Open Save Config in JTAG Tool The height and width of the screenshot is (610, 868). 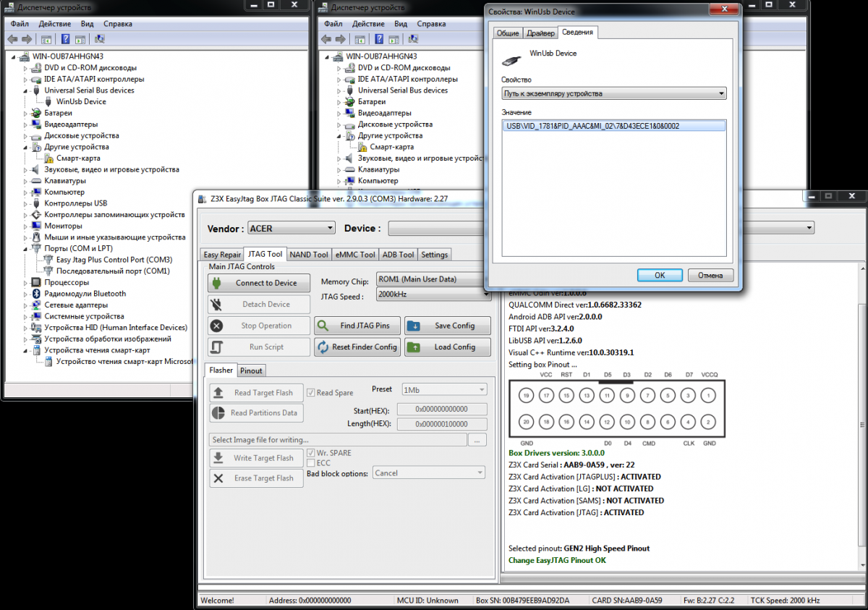point(447,325)
